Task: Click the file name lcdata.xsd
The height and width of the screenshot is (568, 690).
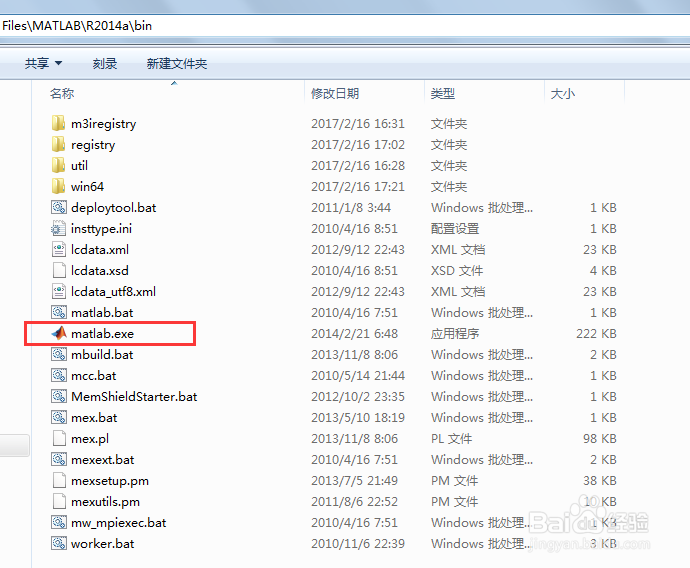Action: [100, 271]
